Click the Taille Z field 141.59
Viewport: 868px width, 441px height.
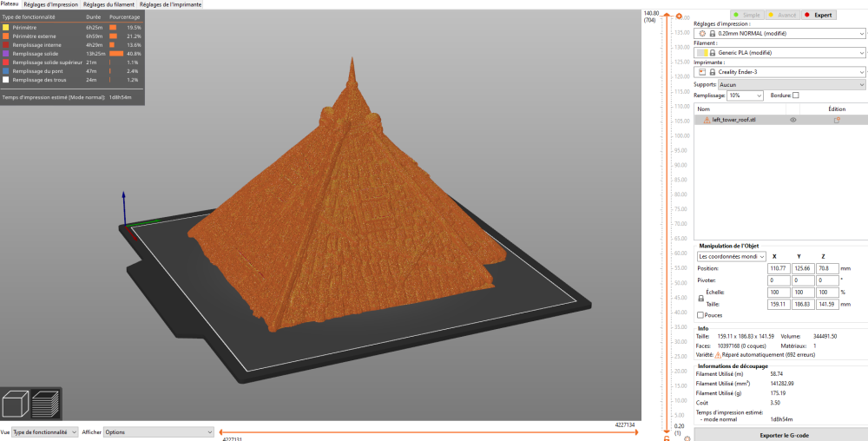tap(827, 305)
